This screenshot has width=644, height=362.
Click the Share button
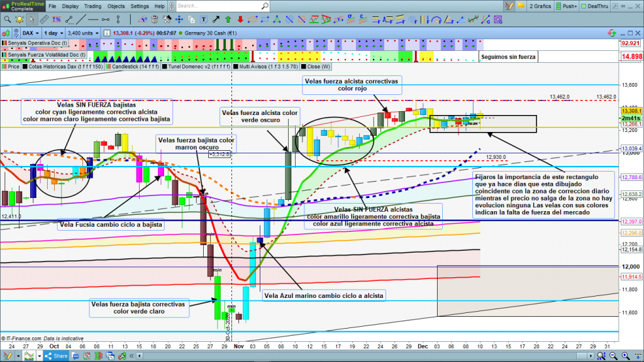[x=57, y=356]
